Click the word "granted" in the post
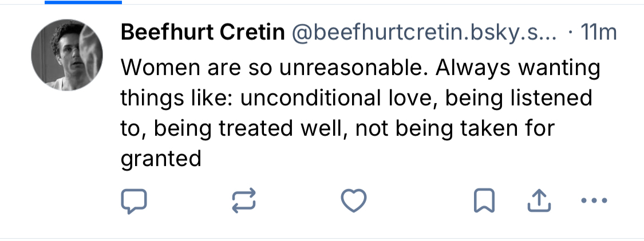Image resolution: width=644 pixels, height=241 pixels. [161, 159]
